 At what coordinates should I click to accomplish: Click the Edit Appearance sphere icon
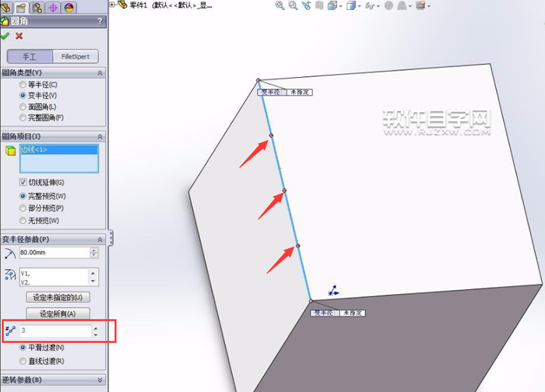click(389, 5)
